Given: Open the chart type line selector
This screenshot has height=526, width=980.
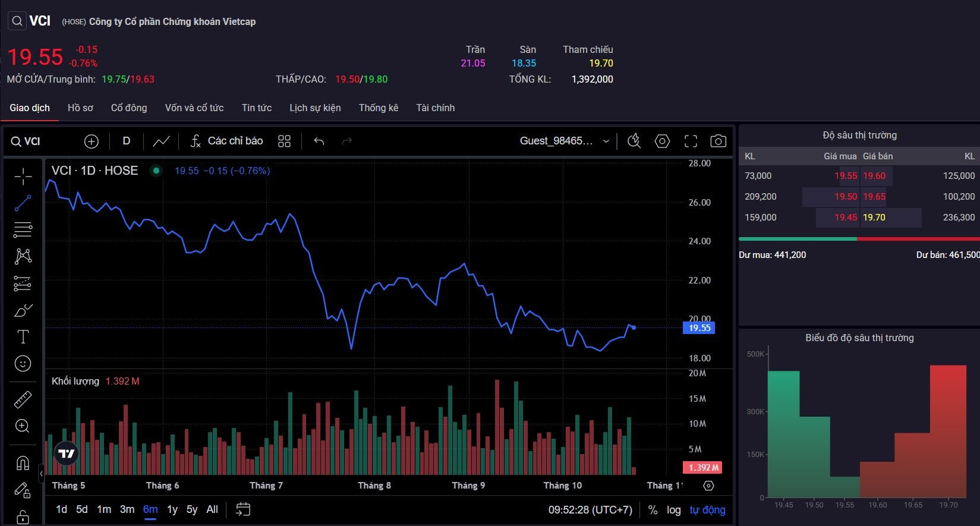Looking at the screenshot, I should coord(161,141).
